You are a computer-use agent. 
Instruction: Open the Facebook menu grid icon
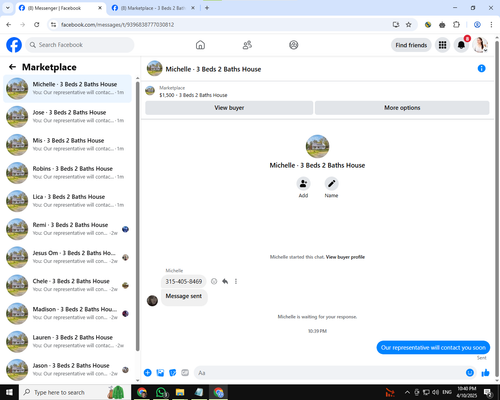(x=442, y=45)
